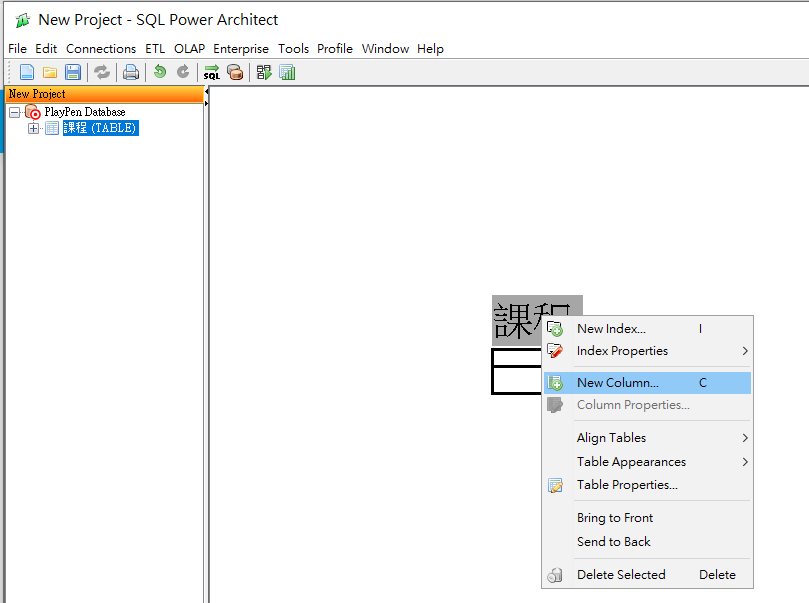
Task: Click the New Project toolbar icon
Action: click(27, 72)
